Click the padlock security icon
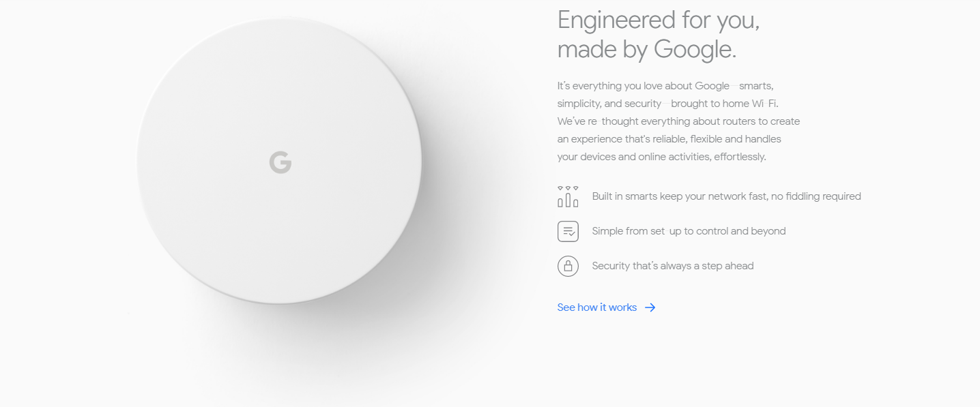Image resolution: width=980 pixels, height=407 pixels. point(568,266)
